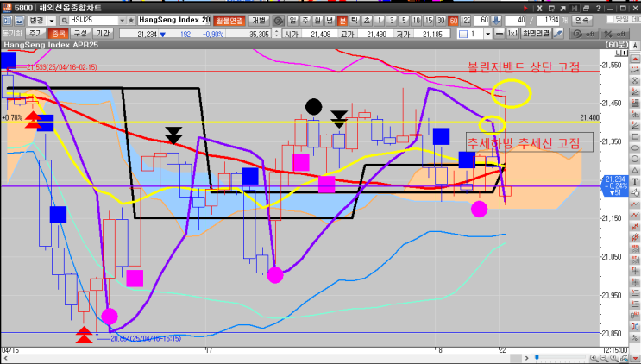
Task: Select the triangle drawing tool
Action: (635, 170)
